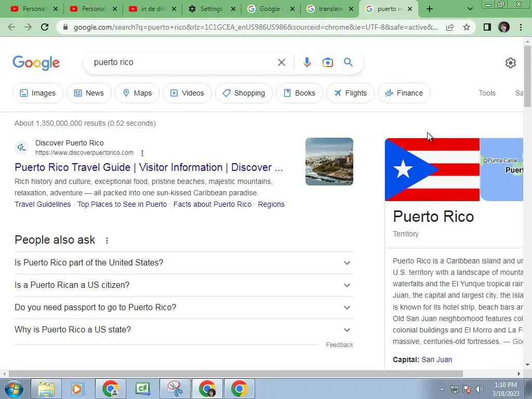Click the Chrome profile avatar
The height and width of the screenshot is (399, 532).
[x=504, y=27]
